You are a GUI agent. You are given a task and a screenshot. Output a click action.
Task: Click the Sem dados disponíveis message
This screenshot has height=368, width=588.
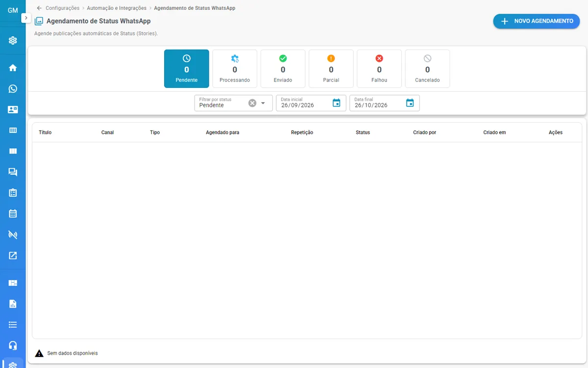tap(73, 353)
